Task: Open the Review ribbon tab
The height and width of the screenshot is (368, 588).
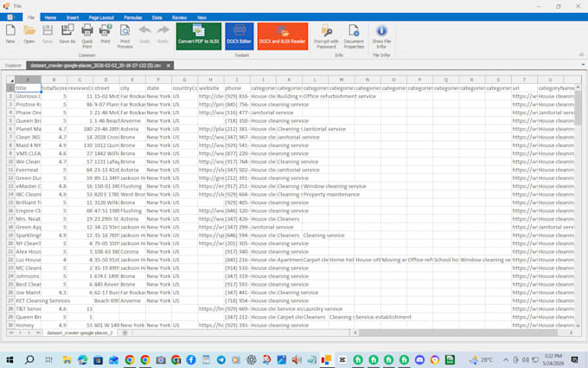Action: (179, 17)
